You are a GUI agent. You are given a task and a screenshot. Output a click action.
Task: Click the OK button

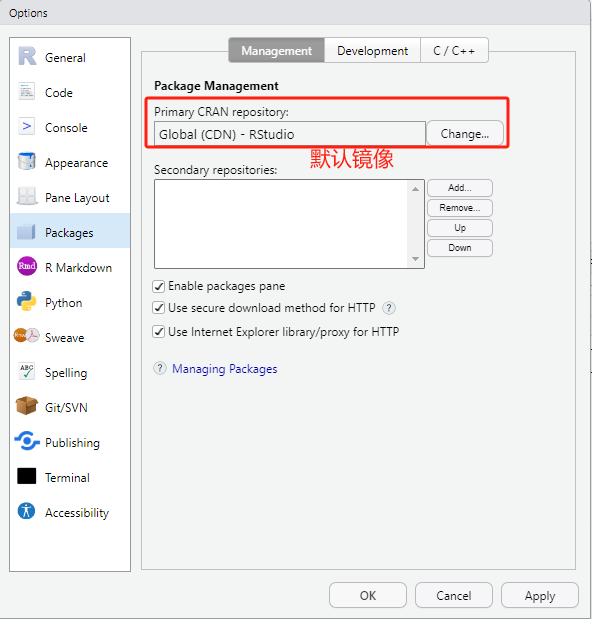point(368,595)
